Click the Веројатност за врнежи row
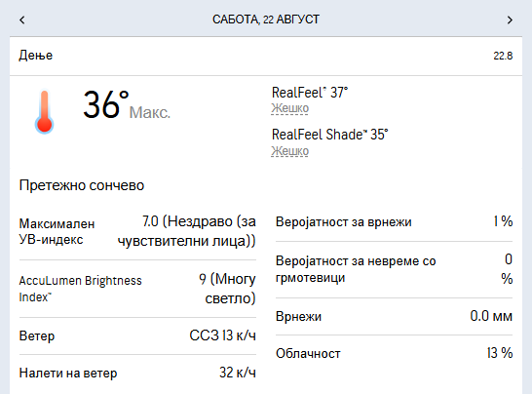The image size is (532, 394). pos(394,221)
